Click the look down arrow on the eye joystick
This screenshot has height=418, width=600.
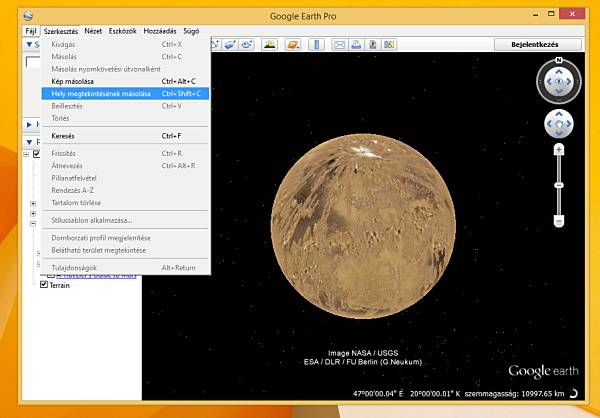coord(559,91)
